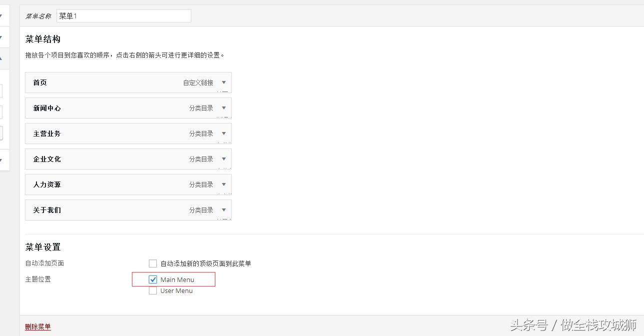This screenshot has height=336, width=644.
Task: Select the 新闻中心 menu item title
Action: (x=47, y=108)
